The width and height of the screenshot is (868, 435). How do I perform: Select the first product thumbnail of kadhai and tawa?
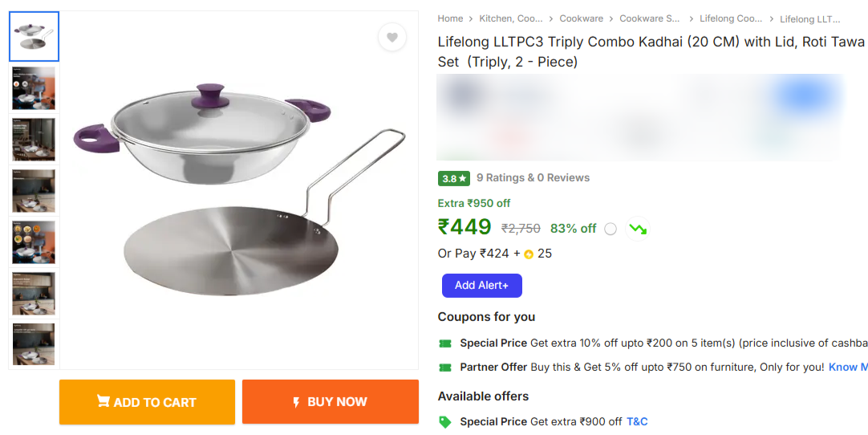pos(34,36)
